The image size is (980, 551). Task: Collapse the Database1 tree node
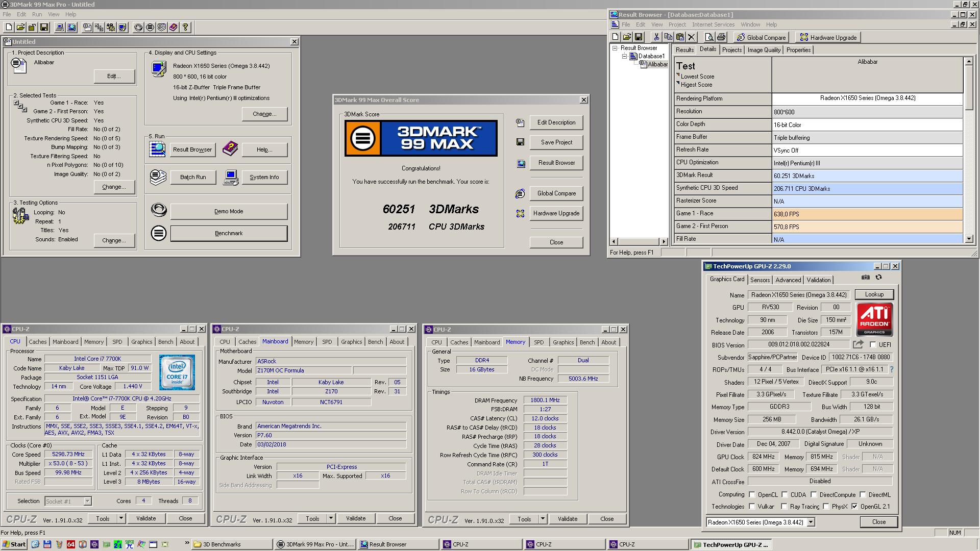pyautogui.click(x=624, y=56)
